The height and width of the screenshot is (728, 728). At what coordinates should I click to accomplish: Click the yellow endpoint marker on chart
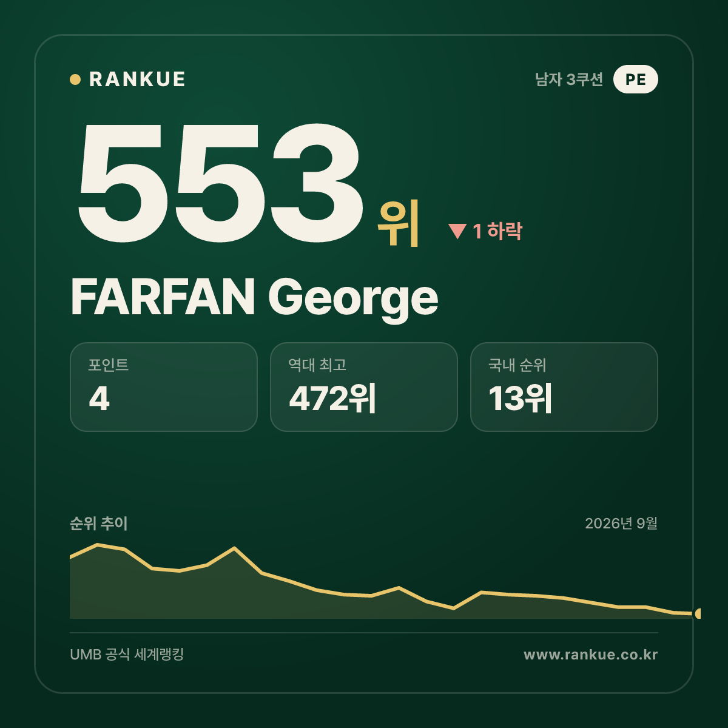tap(698, 613)
